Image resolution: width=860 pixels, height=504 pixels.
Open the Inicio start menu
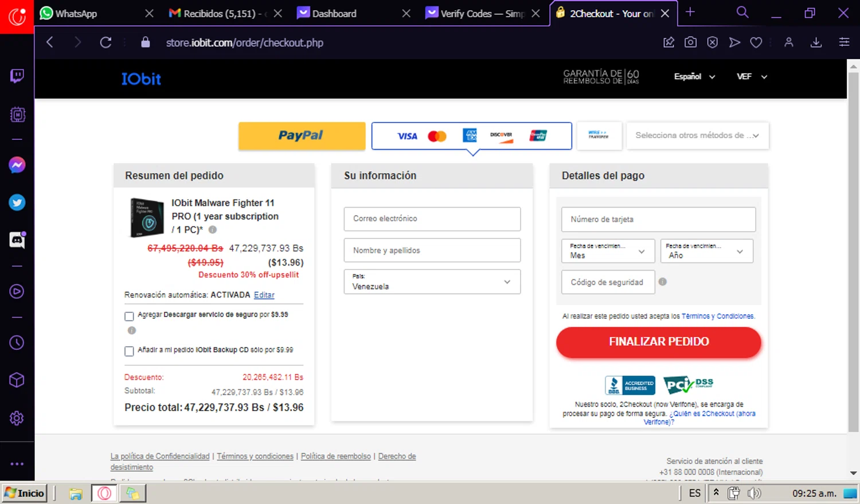(24, 493)
